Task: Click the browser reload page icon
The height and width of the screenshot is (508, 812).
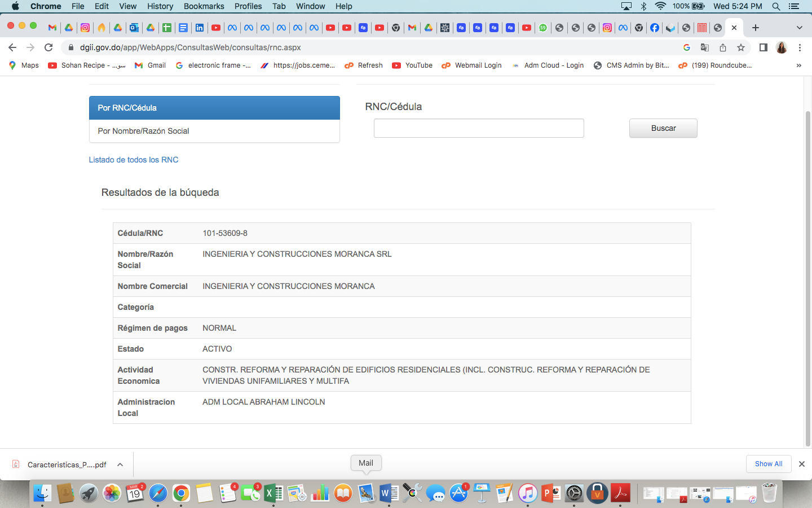Action: pyautogui.click(x=48, y=47)
